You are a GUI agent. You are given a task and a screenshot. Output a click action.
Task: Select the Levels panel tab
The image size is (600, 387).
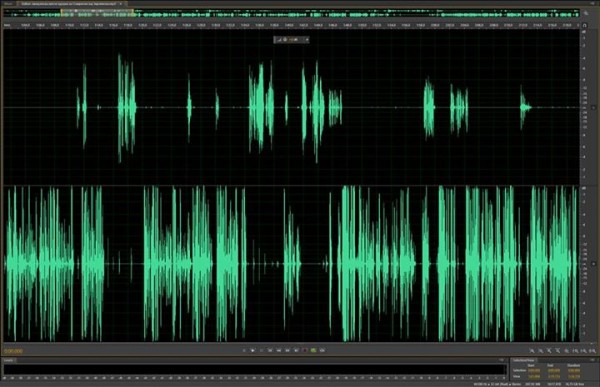[8, 360]
